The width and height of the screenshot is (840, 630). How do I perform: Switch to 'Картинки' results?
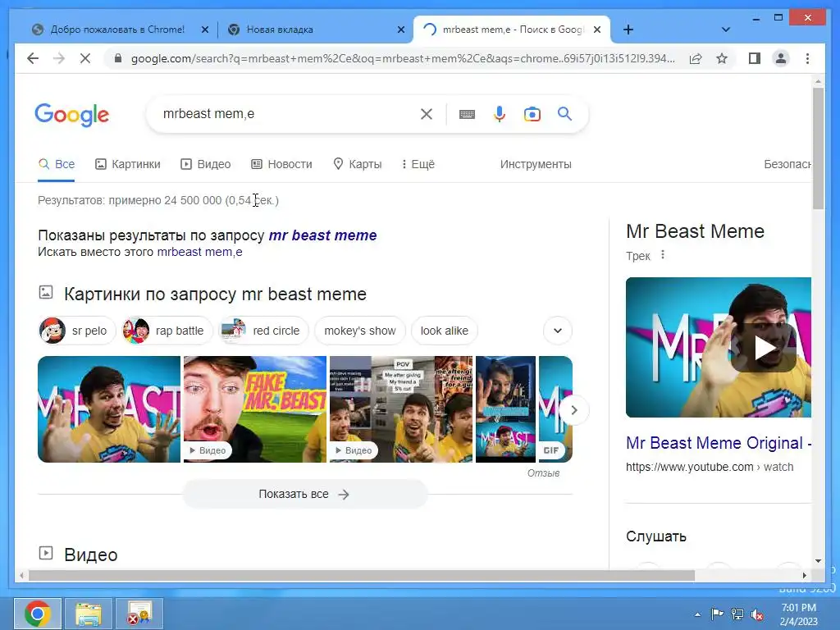[127, 164]
